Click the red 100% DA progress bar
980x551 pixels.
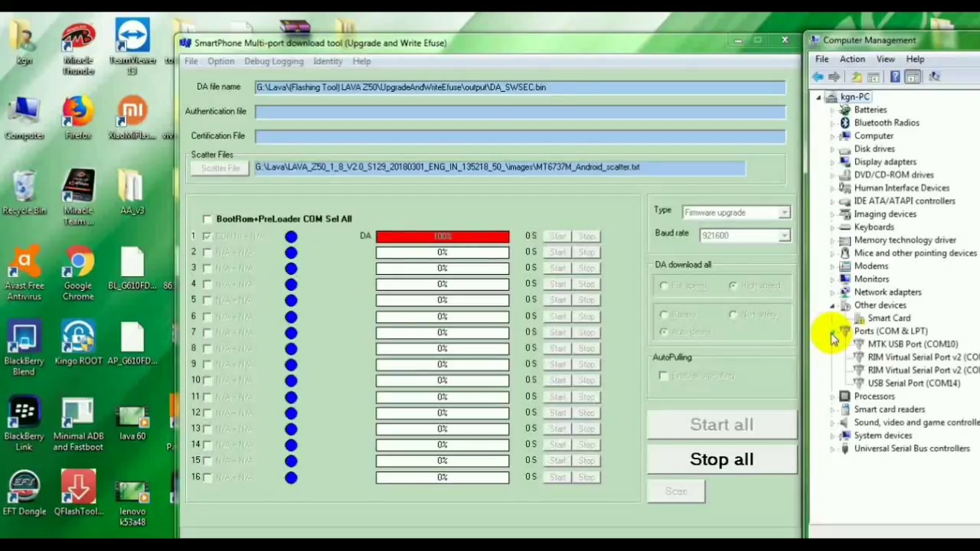coord(443,236)
